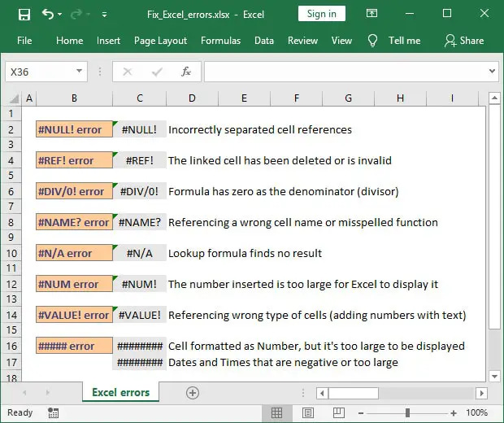Screen dimensions: 504x423
Task: Open the File tab
Action: [x=24, y=41]
